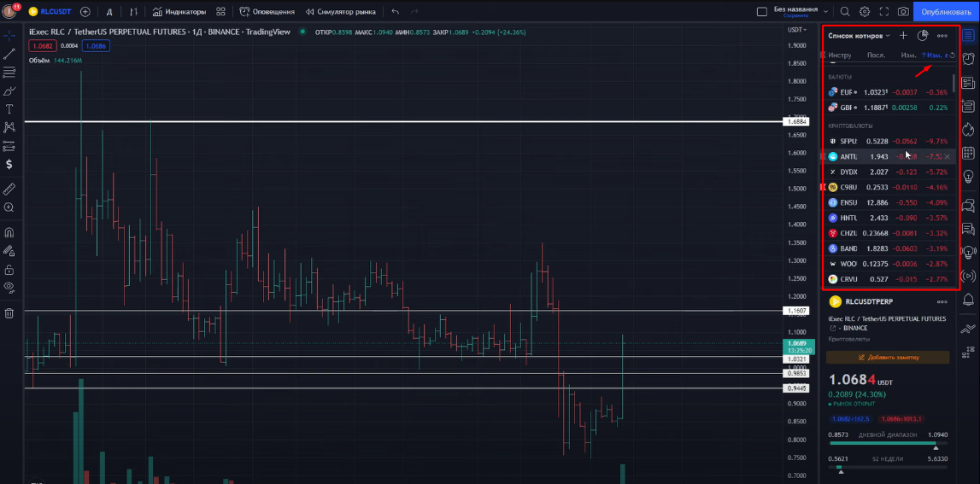
Task: Click the red 1.0682 sell price box
Action: pyautogui.click(x=42, y=45)
